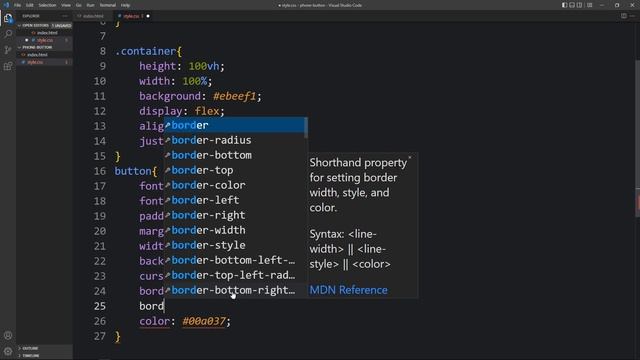Expand the Outline section
The width and height of the screenshot is (640, 360).
(44, 348)
